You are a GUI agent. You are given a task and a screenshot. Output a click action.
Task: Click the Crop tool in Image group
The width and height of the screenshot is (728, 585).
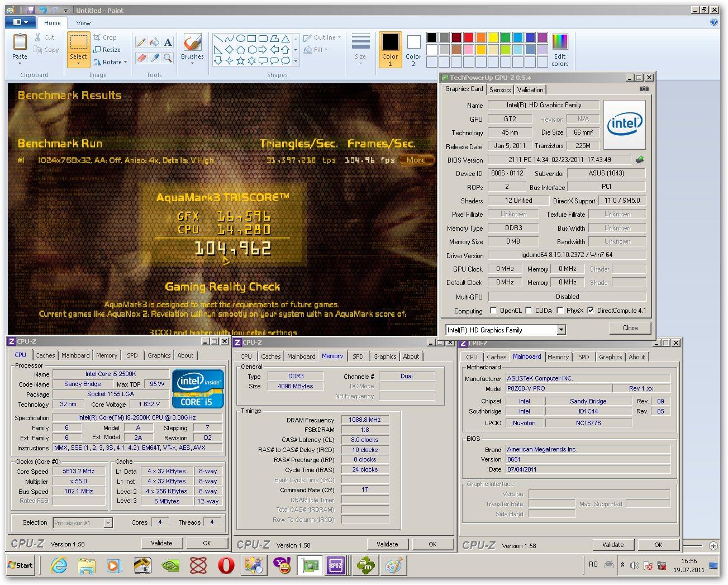(x=104, y=37)
